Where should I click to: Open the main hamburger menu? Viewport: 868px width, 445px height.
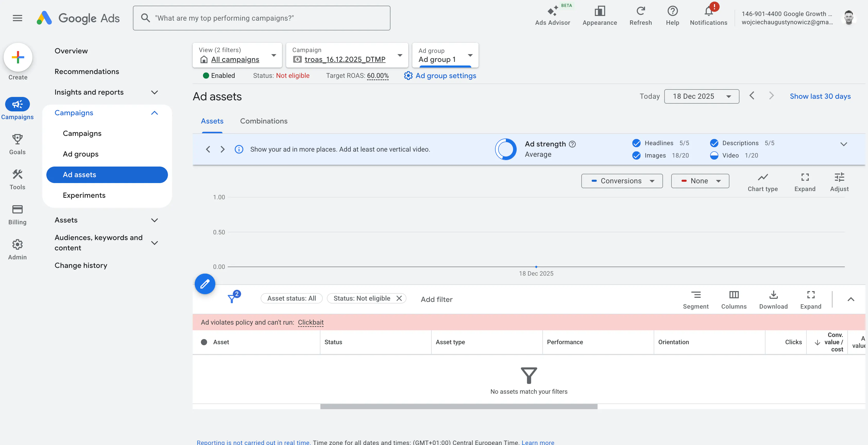pos(18,18)
